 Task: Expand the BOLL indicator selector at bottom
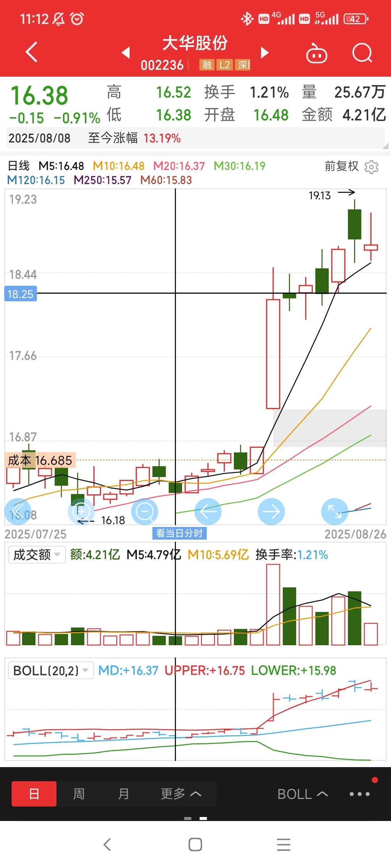pyautogui.click(x=303, y=794)
